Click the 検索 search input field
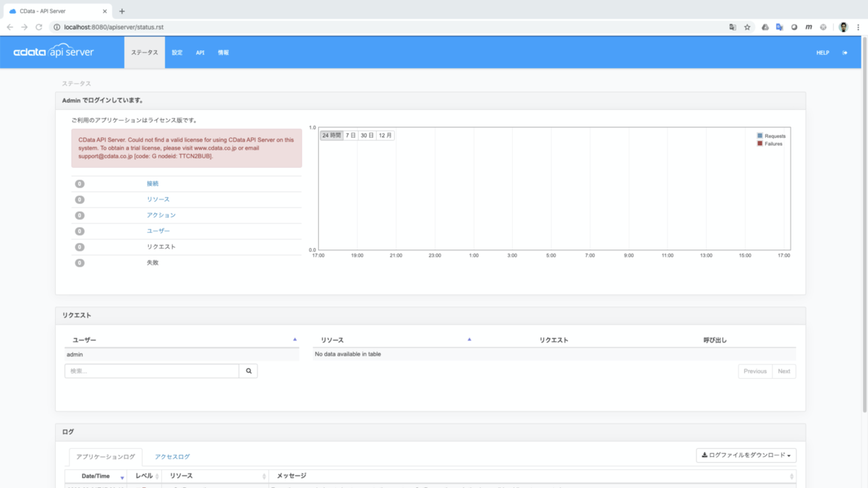The width and height of the screenshot is (868, 488). click(x=152, y=371)
